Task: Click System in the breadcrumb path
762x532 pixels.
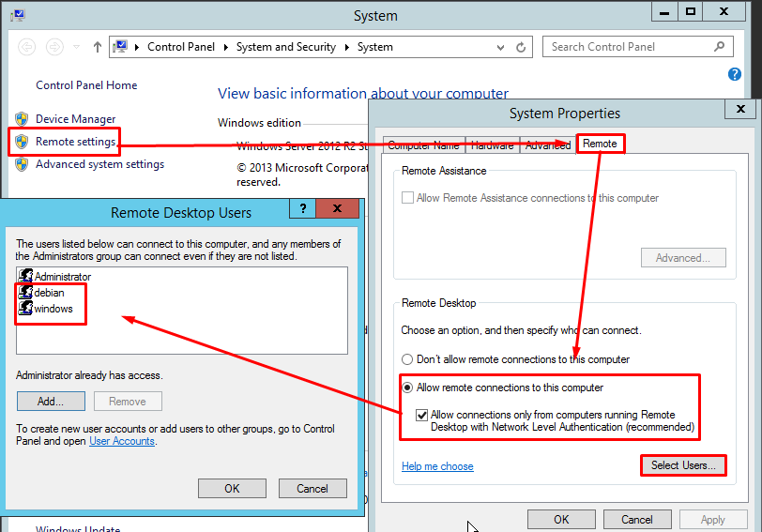Action: click(x=374, y=47)
